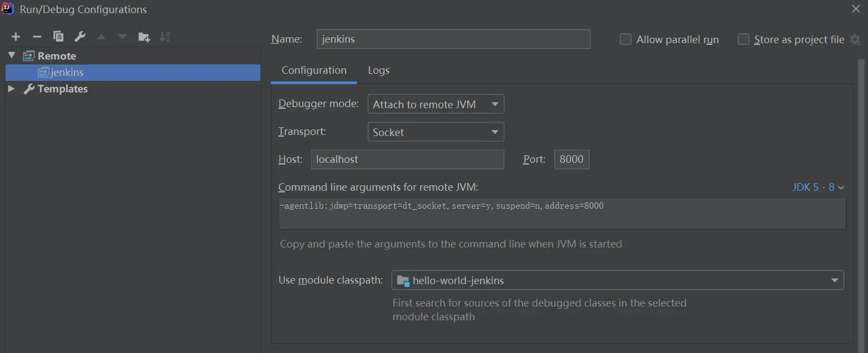Click the Move Down arrow icon
Viewport: 868px width, 353px height.
[x=122, y=37]
